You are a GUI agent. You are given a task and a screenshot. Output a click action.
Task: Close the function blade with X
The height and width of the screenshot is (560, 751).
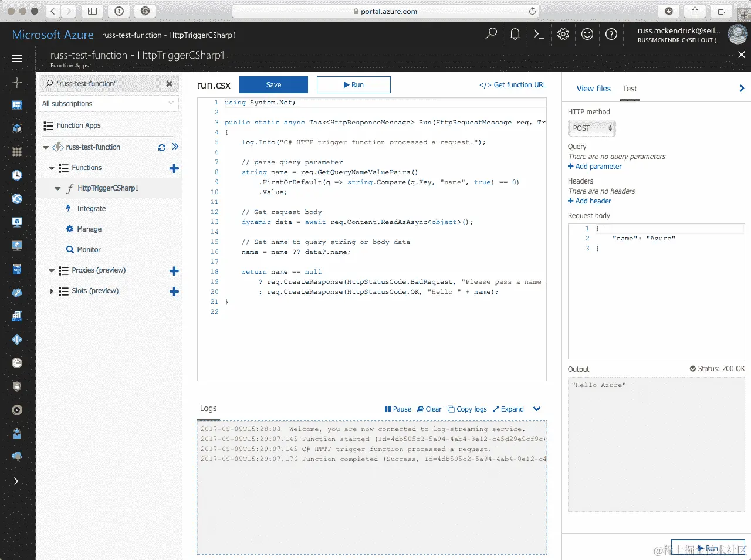click(x=742, y=55)
